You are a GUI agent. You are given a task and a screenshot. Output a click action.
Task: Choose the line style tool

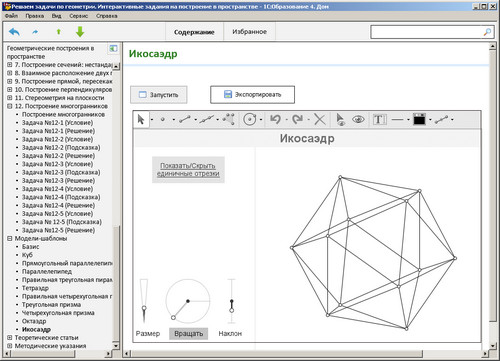click(x=397, y=119)
